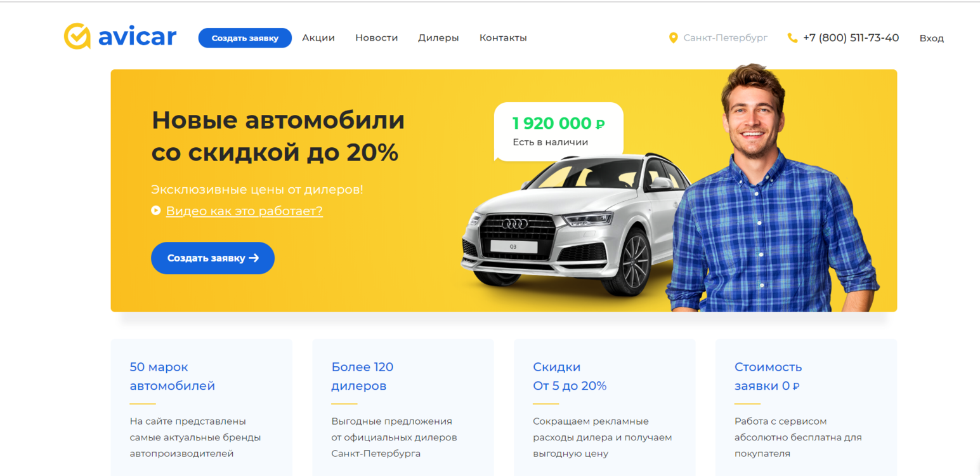Click the Audi rings on the car grille

tap(514, 224)
